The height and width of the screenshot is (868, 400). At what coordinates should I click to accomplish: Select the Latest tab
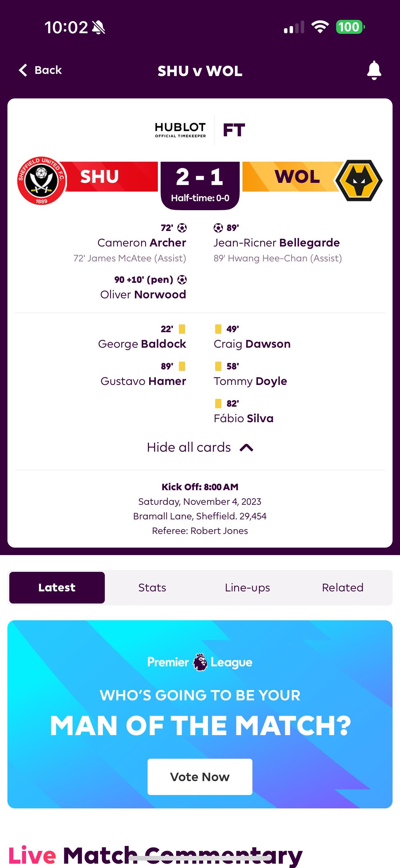point(57,588)
